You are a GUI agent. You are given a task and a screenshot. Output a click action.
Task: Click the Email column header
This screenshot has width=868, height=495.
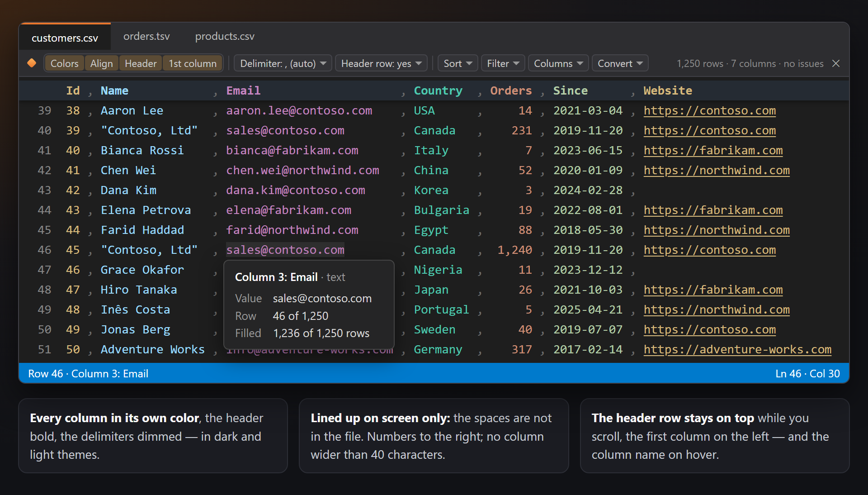point(243,90)
